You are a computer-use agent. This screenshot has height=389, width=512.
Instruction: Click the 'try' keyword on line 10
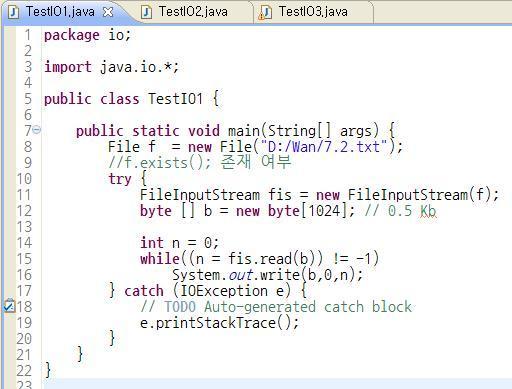120,179
